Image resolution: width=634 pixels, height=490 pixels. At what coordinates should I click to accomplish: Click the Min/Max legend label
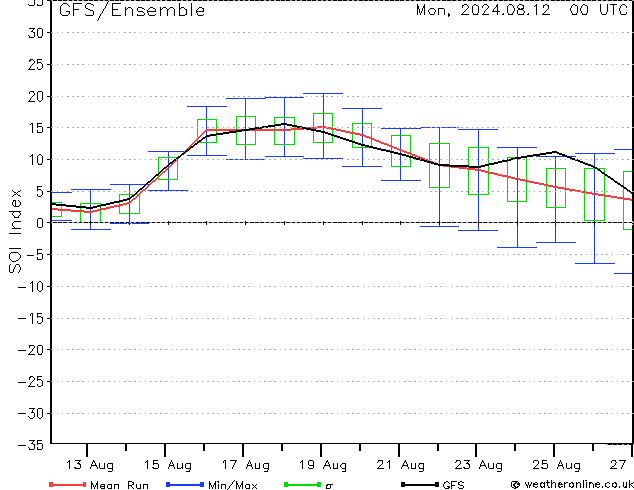[232, 485]
